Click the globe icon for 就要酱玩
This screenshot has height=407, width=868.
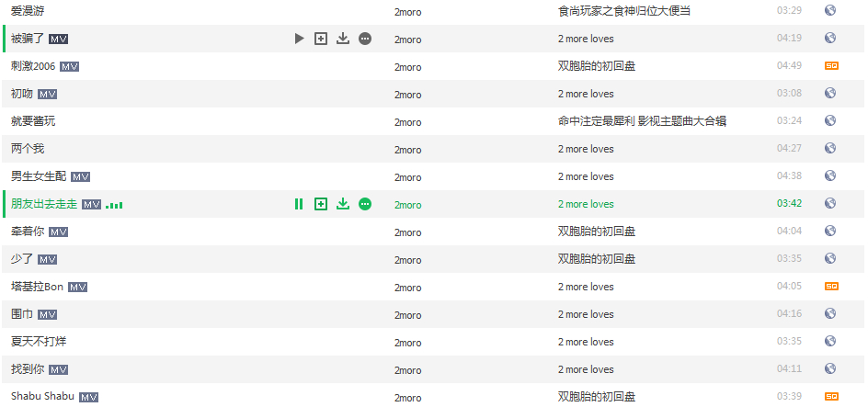829,120
